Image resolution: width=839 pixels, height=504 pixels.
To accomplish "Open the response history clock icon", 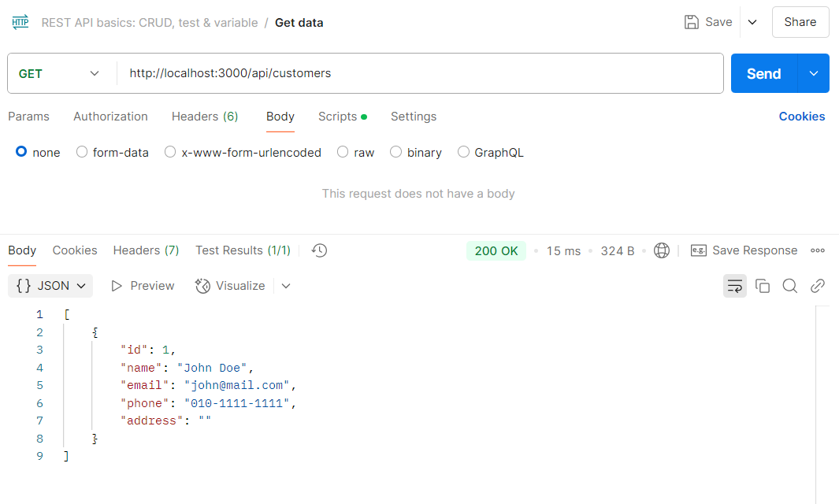I will coord(319,250).
